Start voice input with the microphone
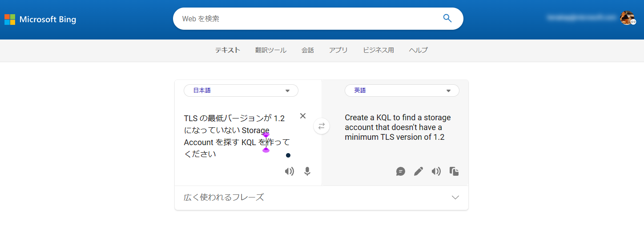 coord(307,171)
